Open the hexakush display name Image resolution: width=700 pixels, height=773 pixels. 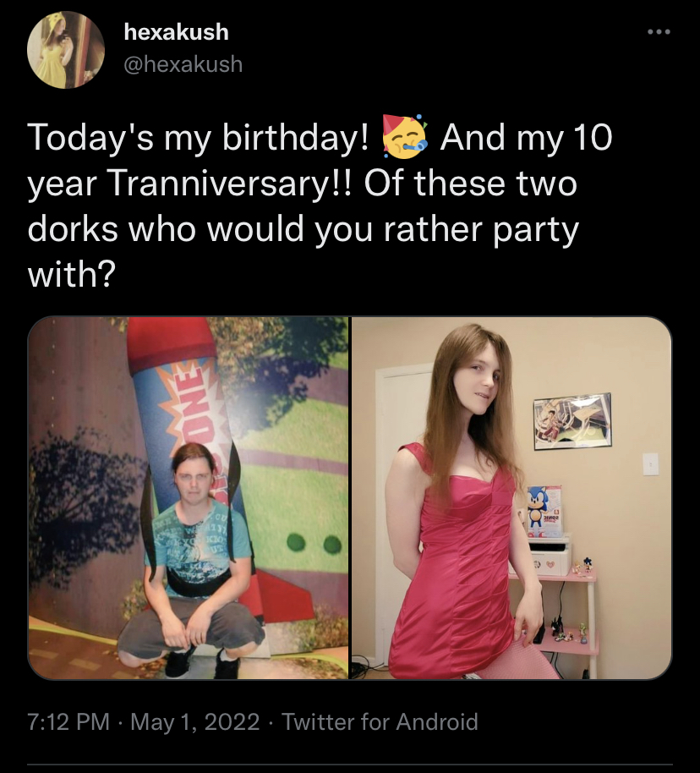[176, 32]
